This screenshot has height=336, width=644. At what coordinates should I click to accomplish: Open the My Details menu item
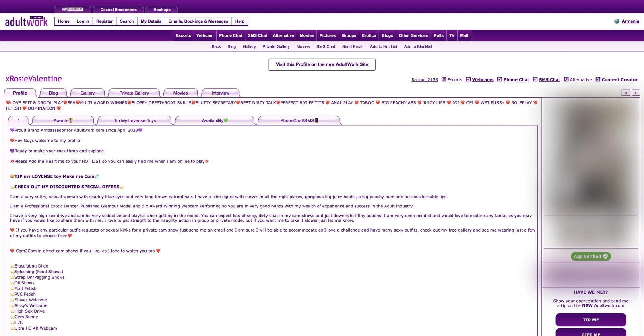(151, 21)
